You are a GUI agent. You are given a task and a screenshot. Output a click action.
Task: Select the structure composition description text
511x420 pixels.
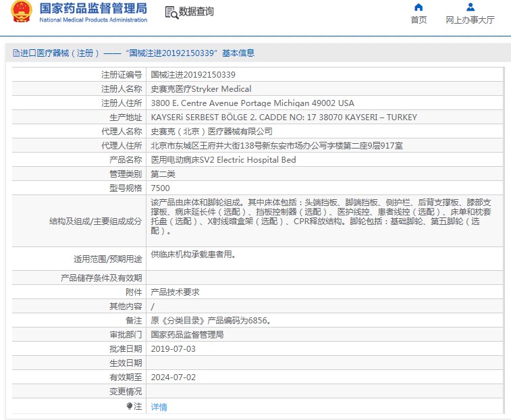321,217
